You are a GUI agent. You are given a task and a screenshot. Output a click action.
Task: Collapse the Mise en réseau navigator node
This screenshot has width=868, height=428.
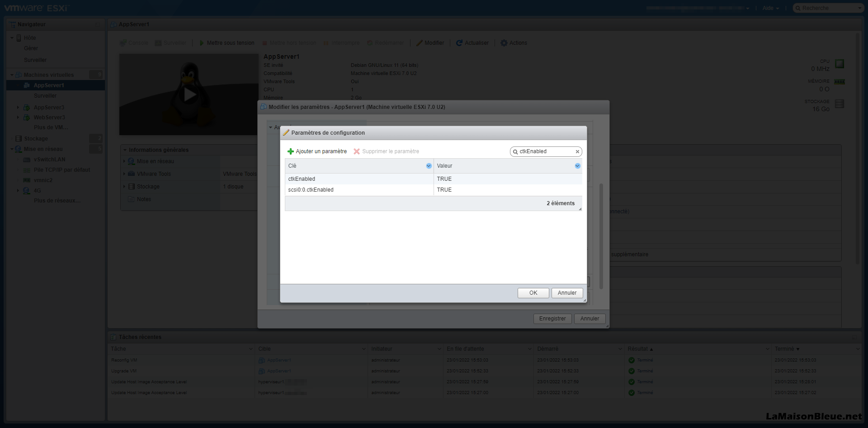click(x=12, y=149)
